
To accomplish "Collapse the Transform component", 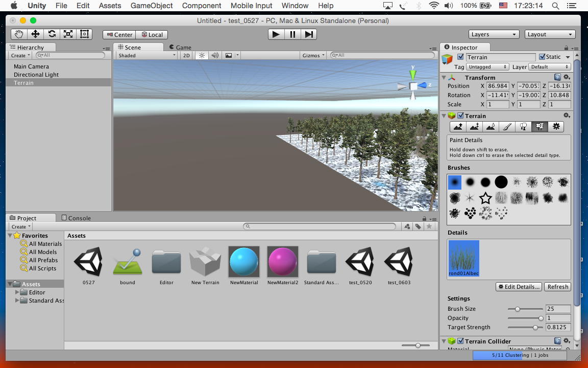I will (444, 77).
